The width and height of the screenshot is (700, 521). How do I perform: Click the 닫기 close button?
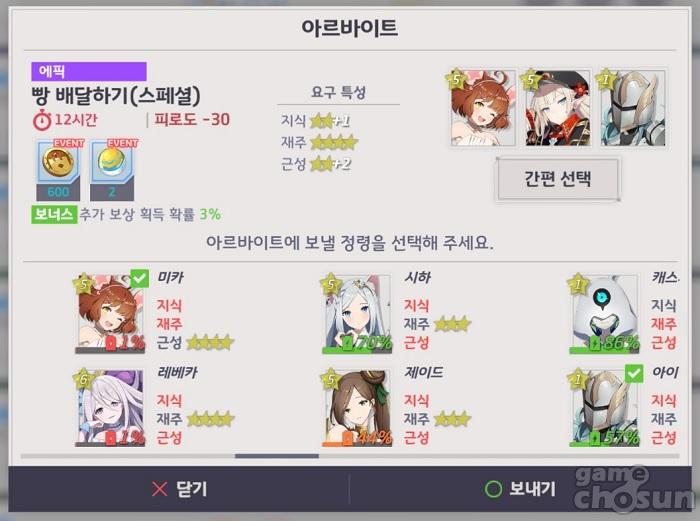pyautogui.click(x=179, y=489)
